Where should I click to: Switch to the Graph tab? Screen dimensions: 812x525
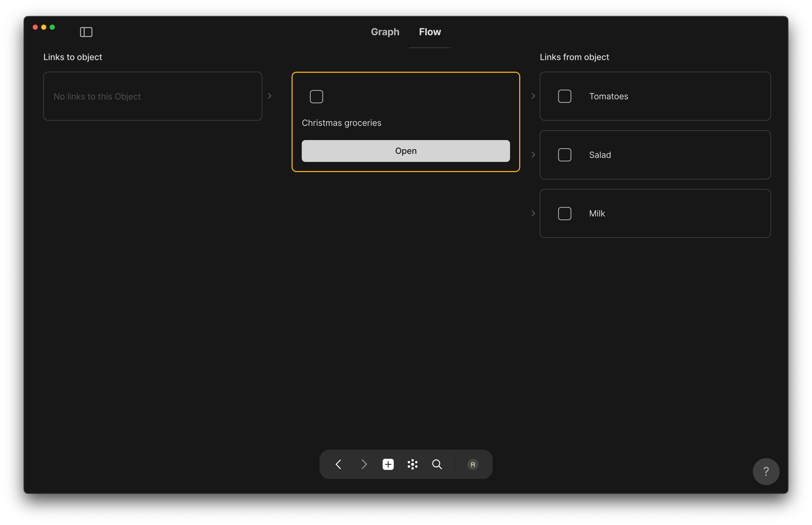coord(385,32)
